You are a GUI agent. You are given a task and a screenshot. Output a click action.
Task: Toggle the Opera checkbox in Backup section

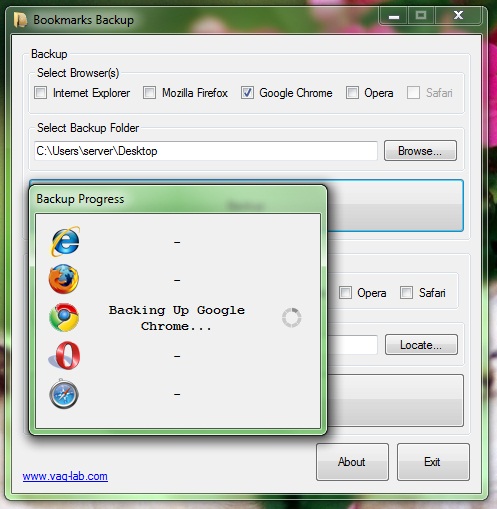352,93
